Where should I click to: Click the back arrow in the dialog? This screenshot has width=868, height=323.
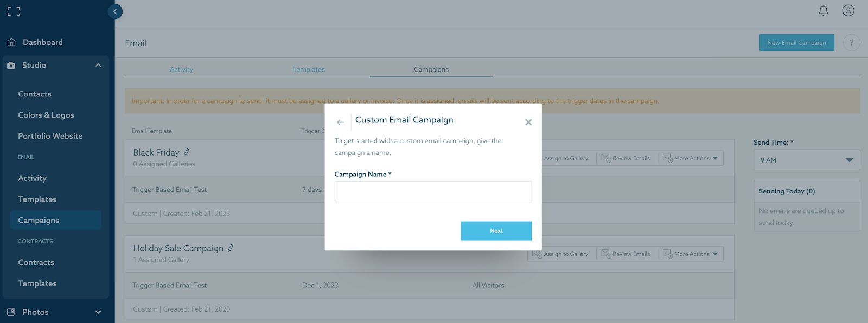(340, 122)
